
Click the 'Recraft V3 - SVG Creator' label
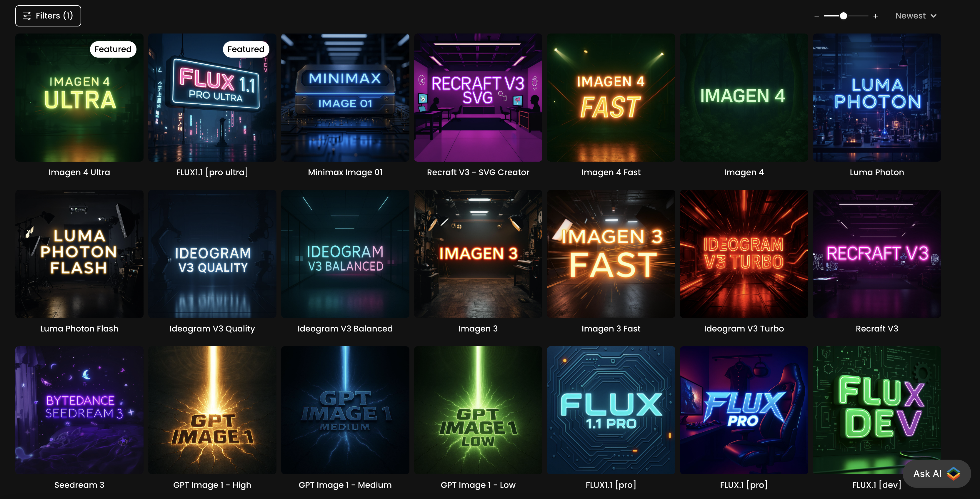pyautogui.click(x=478, y=173)
